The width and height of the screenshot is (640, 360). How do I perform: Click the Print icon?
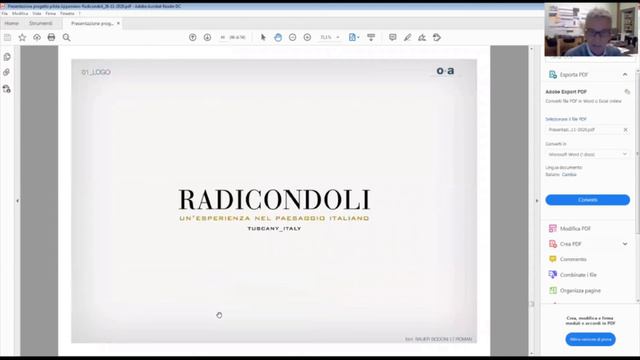[x=51, y=38]
